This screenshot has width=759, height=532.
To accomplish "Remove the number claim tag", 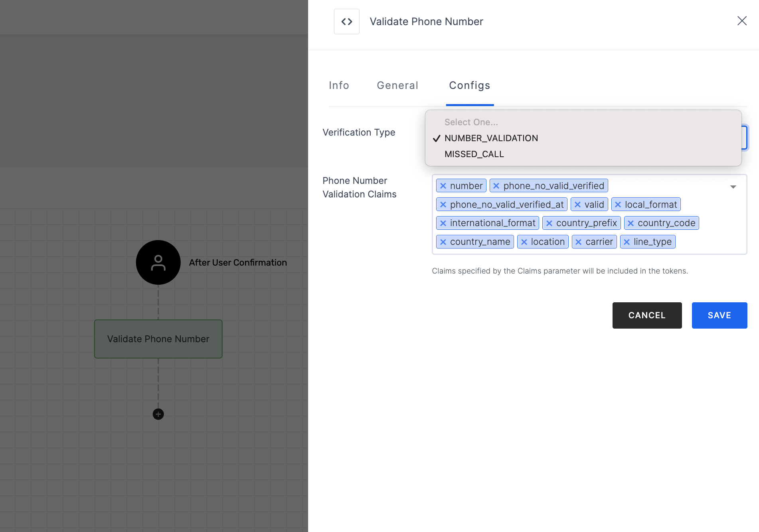I will pyautogui.click(x=443, y=186).
